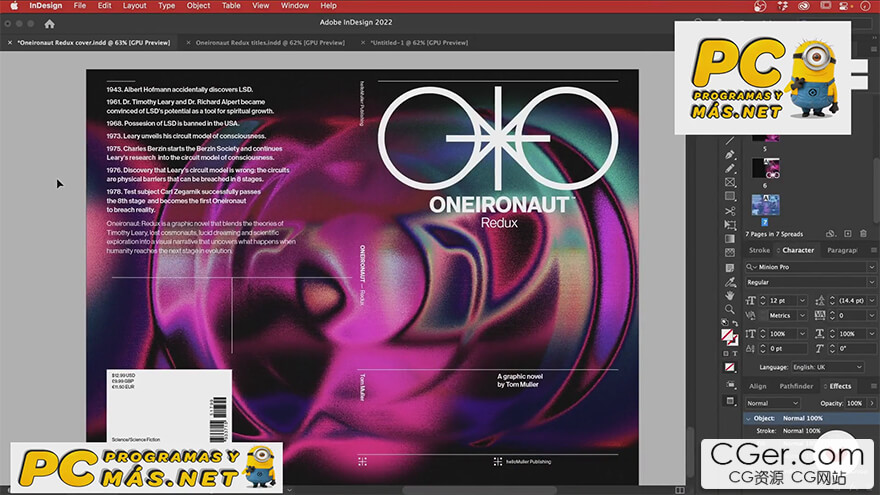Delete selected page with trash icon
Image resolution: width=880 pixels, height=495 pixels.
click(x=864, y=233)
